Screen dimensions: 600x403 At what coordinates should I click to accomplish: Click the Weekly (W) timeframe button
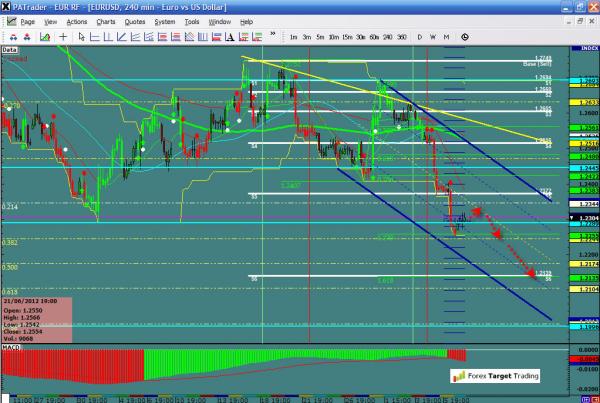(432, 37)
